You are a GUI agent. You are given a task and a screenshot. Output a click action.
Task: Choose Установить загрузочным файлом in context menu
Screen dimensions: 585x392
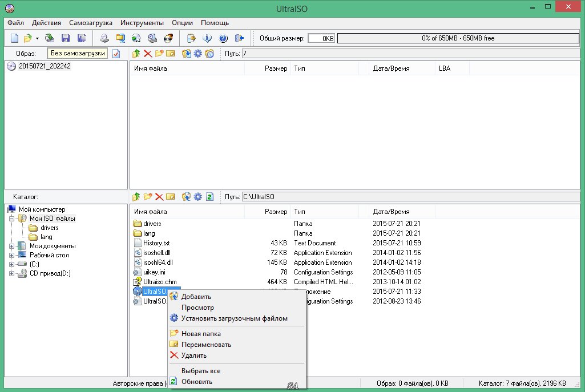pyautogui.click(x=237, y=318)
